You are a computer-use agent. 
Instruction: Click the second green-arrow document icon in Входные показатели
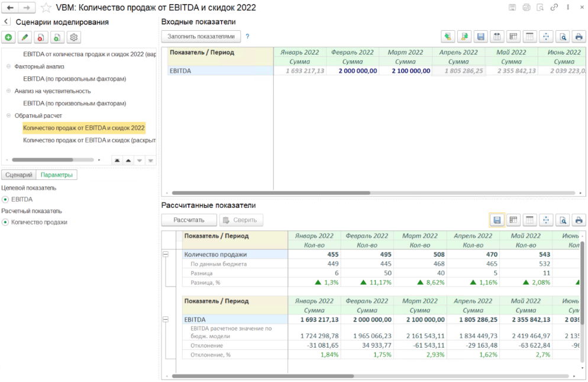(464, 37)
